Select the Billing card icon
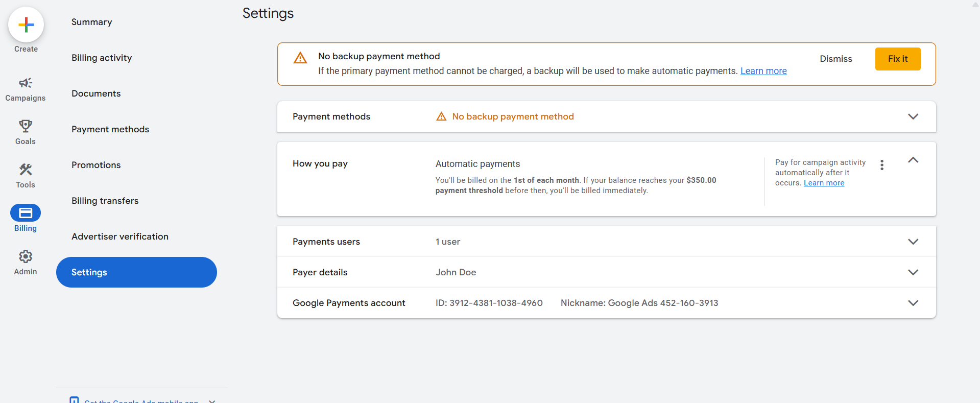The width and height of the screenshot is (980, 403). (x=26, y=212)
